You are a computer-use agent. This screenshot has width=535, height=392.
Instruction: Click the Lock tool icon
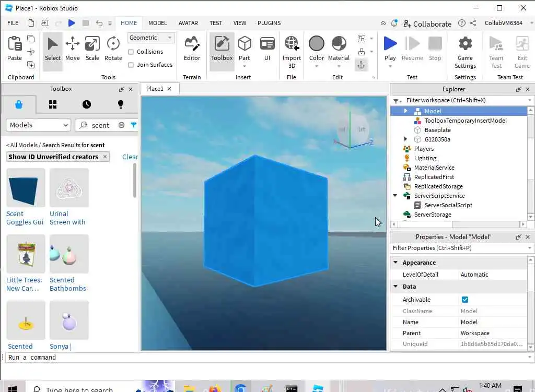click(x=362, y=52)
